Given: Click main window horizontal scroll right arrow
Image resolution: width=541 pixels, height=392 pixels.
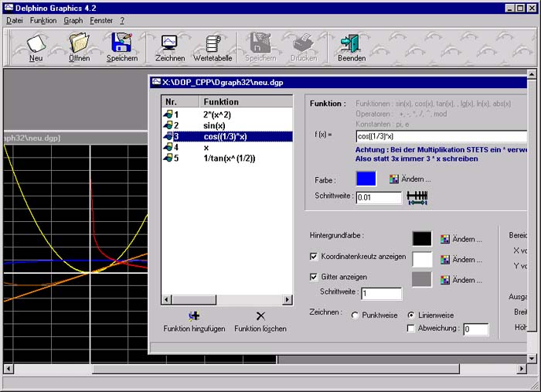Looking at the screenshot, I should coord(522,369).
